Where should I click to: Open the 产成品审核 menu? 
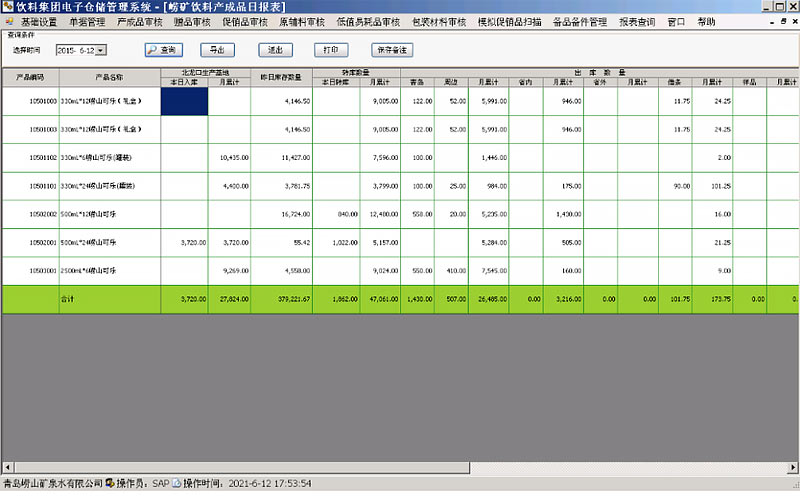[139, 21]
